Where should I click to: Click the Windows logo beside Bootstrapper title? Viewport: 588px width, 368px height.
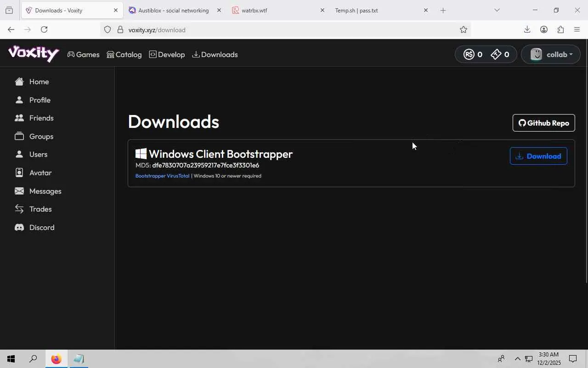tap(141, 154)
